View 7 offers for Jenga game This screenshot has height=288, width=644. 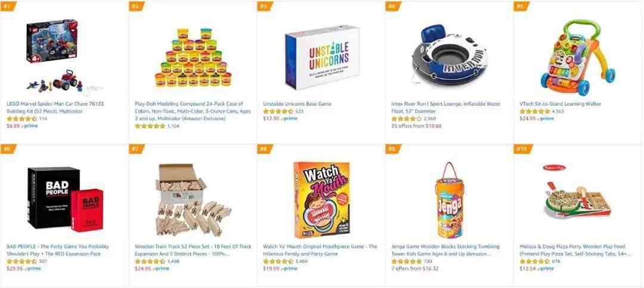pos(415,269)
